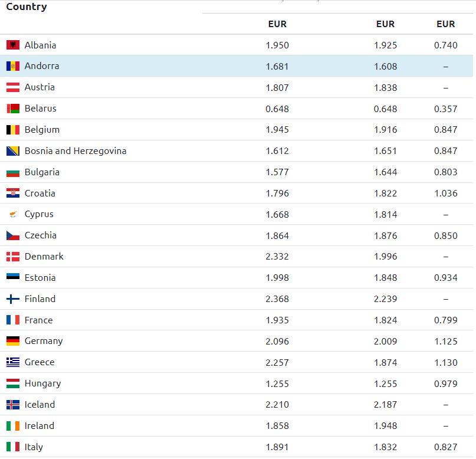Open the Bosnia and Herzegovina link

point(75,151)
